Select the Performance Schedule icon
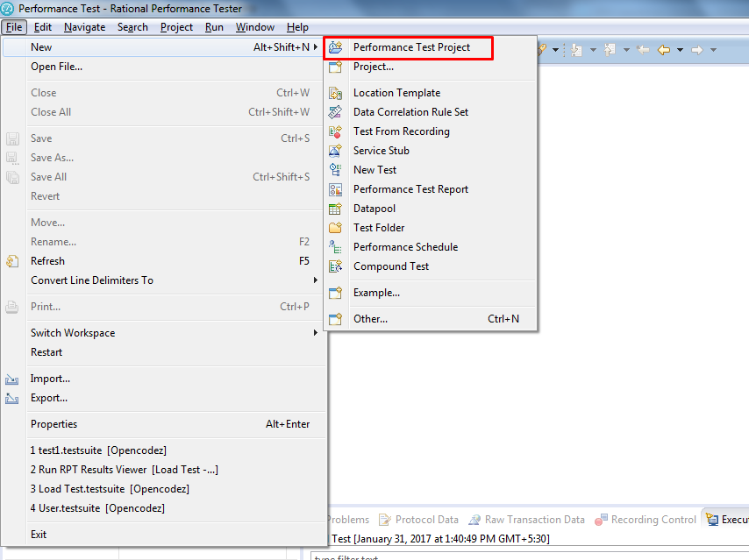The width and height of the screenshot is (749, 560). (335, 247)
